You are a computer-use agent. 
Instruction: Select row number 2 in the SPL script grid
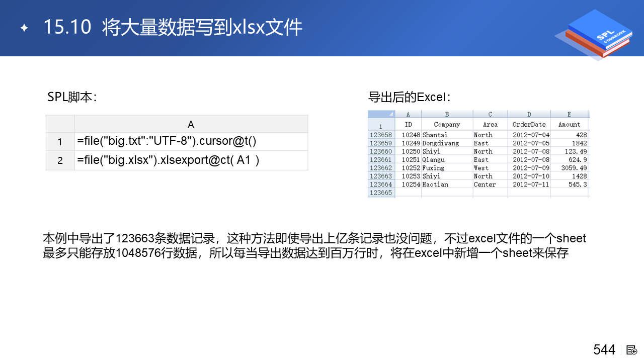[60, 160]
